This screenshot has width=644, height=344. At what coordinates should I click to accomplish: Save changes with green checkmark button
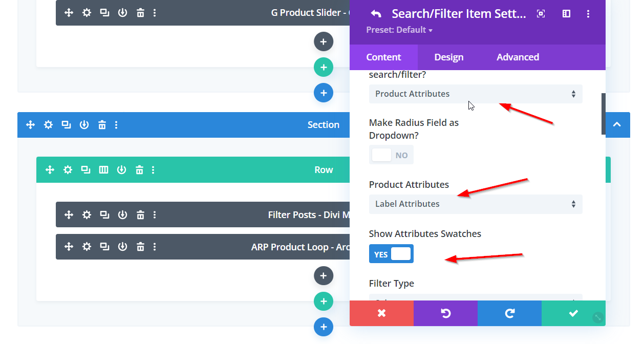tap(573, 313)
